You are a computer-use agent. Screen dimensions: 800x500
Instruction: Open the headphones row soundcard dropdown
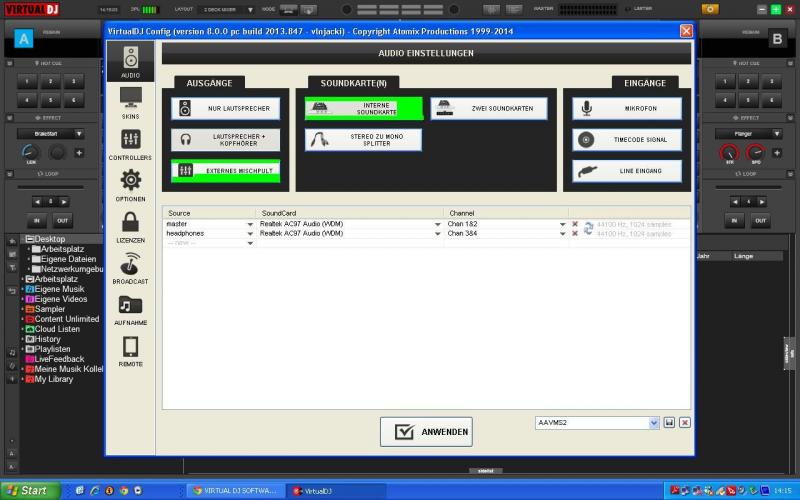(437, 234)
